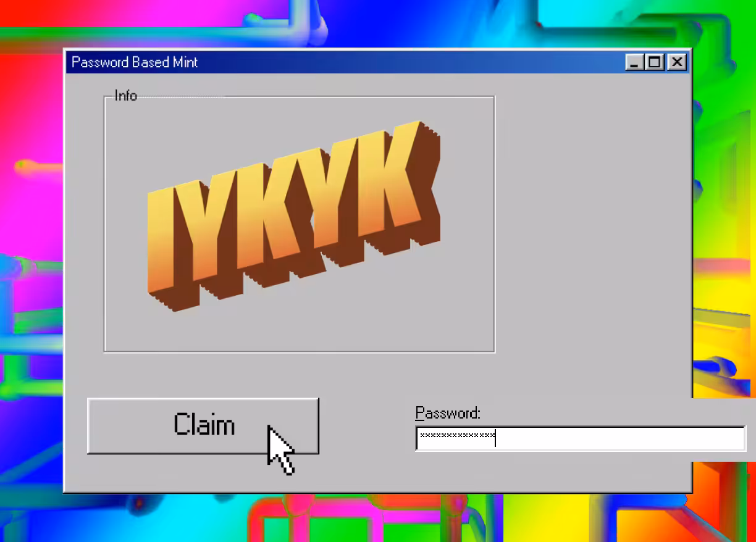Minimize the Password Based Mint window
Image resolution: width=756 pixels, height=542 pixels.
[634, 62]
